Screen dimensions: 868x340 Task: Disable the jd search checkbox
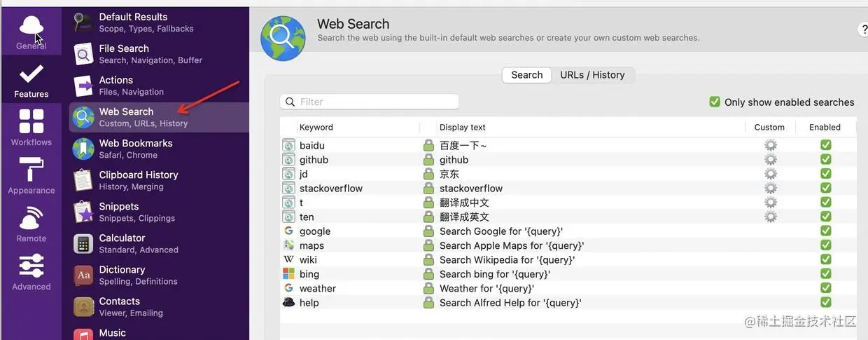826,174
